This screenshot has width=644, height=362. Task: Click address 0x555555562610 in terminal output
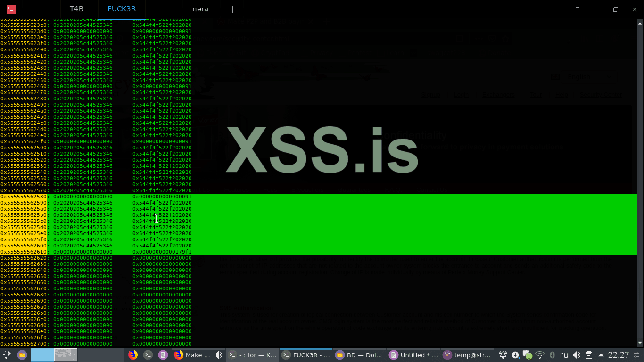click(25, 252)
